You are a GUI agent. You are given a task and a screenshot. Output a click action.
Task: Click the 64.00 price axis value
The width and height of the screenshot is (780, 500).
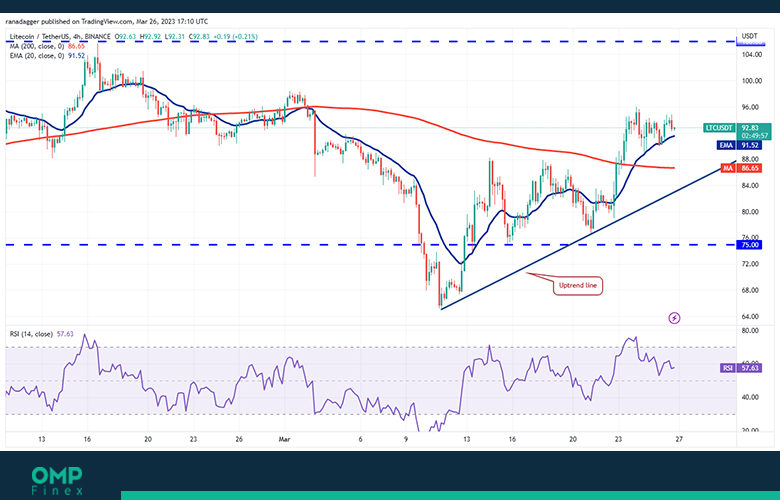pos(751,316)
